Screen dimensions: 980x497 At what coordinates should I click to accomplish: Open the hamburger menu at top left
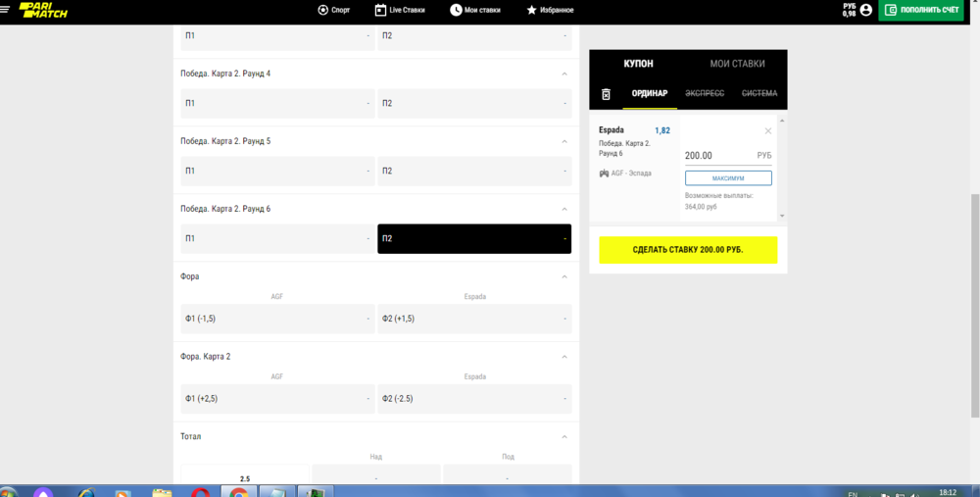point(5,10)
